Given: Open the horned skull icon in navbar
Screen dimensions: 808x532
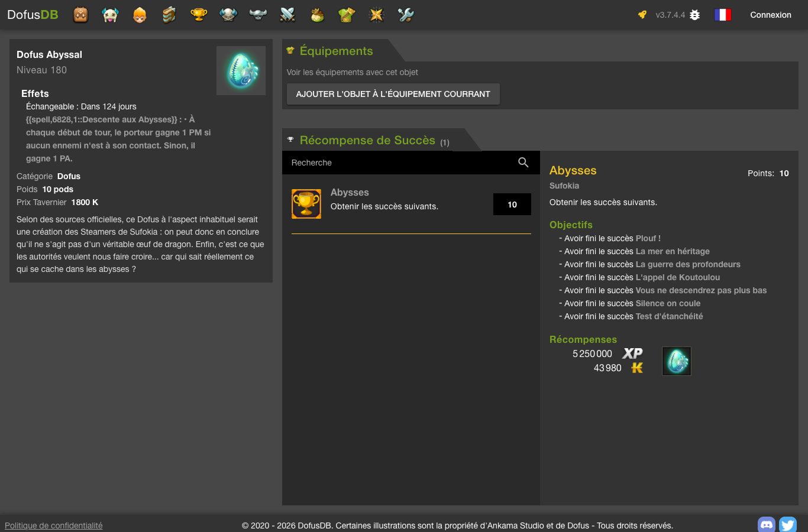Looking at the screenshot, I should (228, 15).
